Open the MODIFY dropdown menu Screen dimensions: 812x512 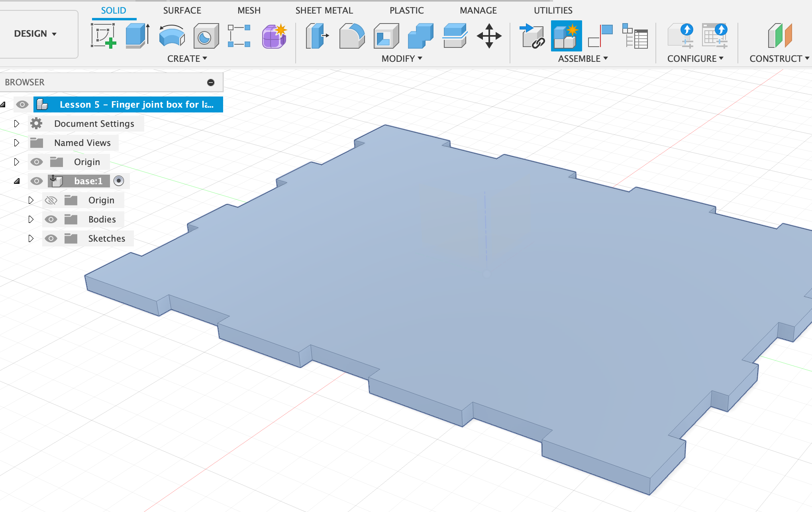402,59
